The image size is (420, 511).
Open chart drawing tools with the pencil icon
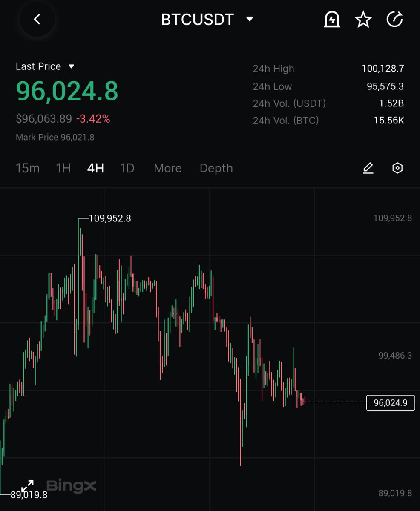click(x=368, y=168)
